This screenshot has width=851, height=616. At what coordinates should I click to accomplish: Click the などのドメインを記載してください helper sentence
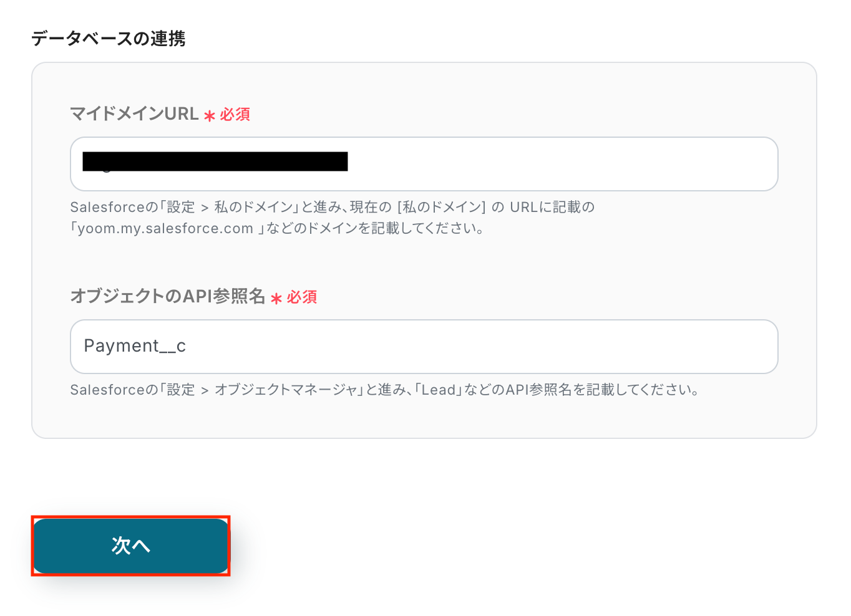[x=374, y=228]
